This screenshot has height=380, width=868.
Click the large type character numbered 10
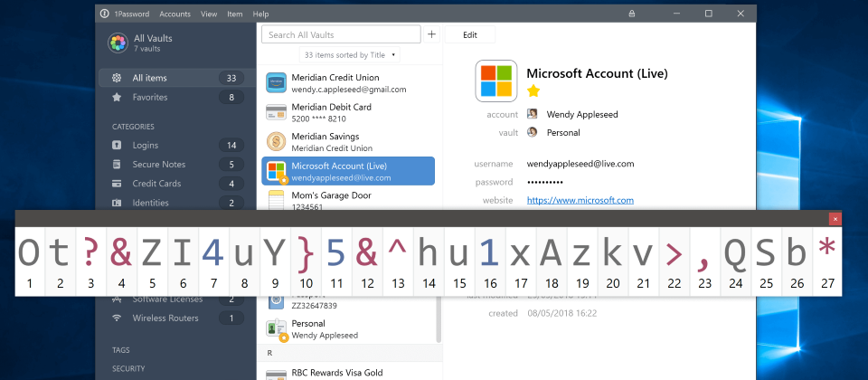(307, 261)
